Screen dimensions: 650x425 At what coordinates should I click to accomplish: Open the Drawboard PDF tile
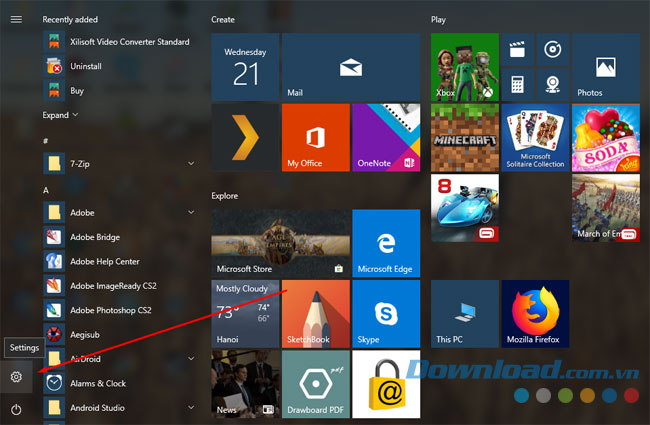coord(316,383)
